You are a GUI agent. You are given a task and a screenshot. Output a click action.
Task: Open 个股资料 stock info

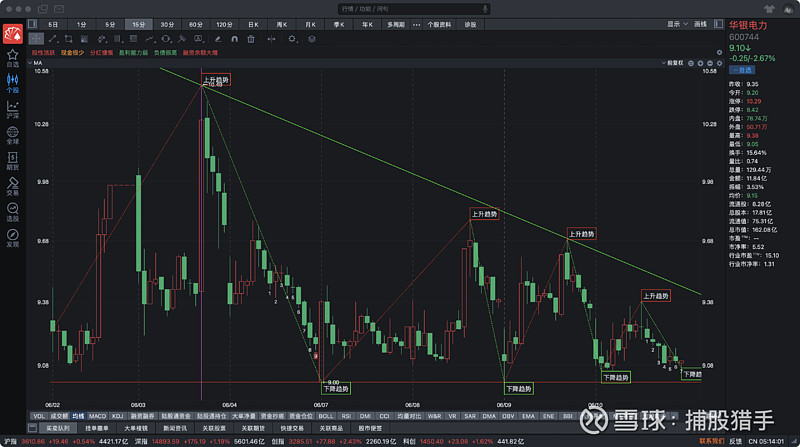[x=439, y=24]
